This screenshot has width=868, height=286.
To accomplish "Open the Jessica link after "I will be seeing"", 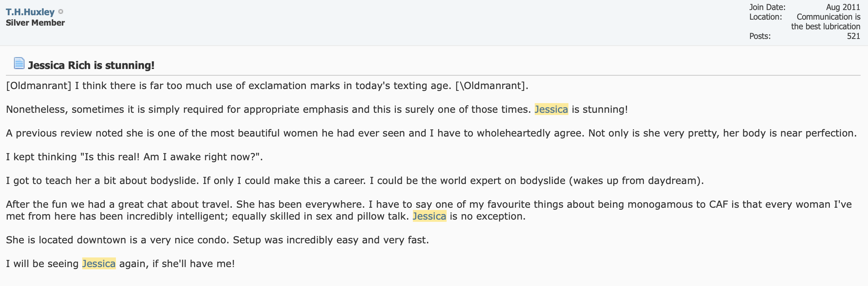I will pyautogui.click(x=99, y=264).
